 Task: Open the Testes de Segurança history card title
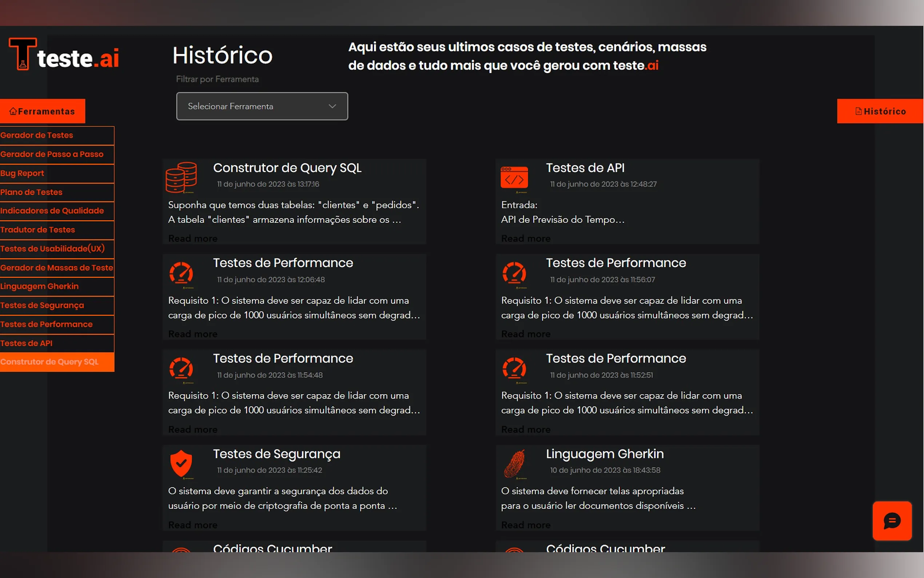pos(276,454)
